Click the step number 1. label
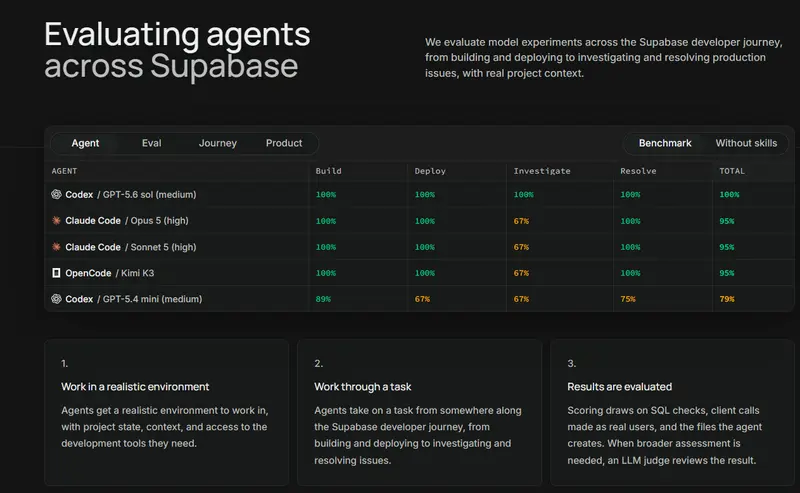800x493 pixels. [x=64, y=363]
